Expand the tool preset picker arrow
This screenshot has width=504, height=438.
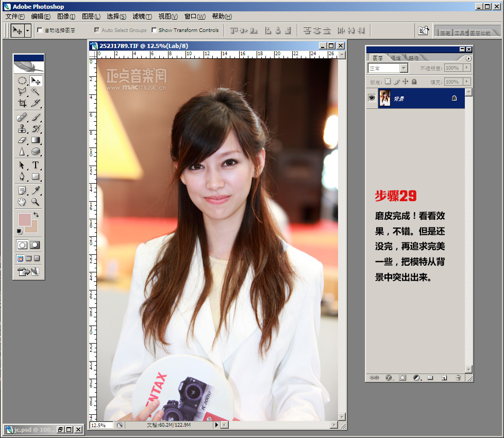pyautogui.click(x=28, y=30)
